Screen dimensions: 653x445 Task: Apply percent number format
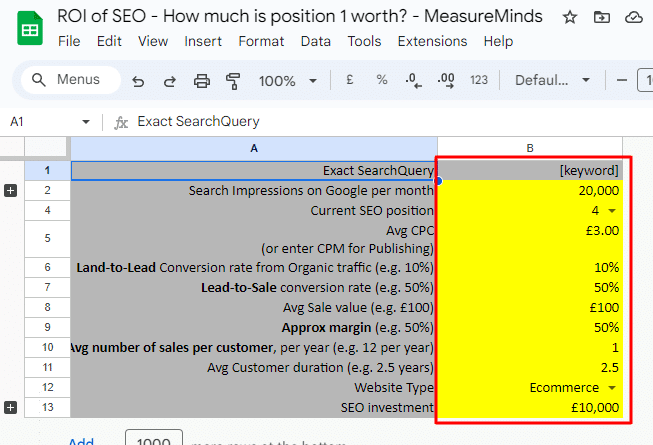381,80
